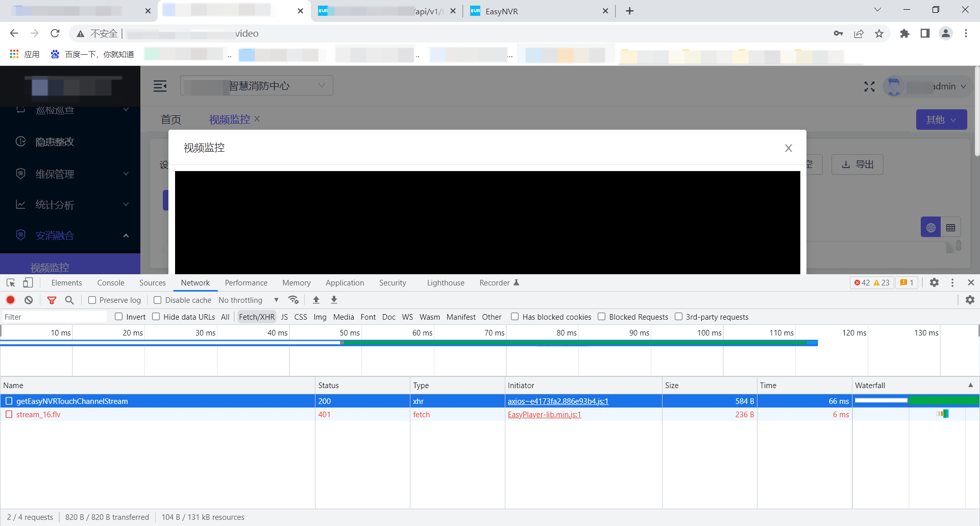The width and height of the screenshot is (980, 526).
Task: Open the 百度一下 bookmark
Action: click(93, 54)
